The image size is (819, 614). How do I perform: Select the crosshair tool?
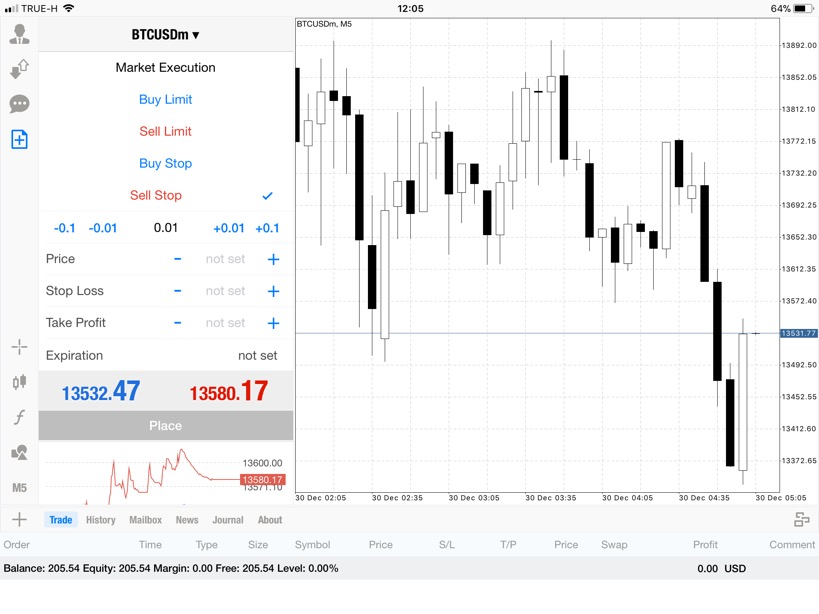click(x=19, y=347)
